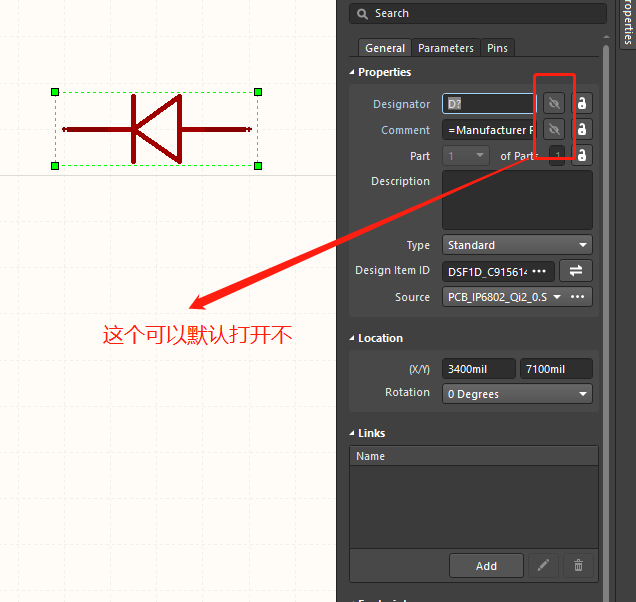Open the vertical Properties side tab

pos(628,24)
